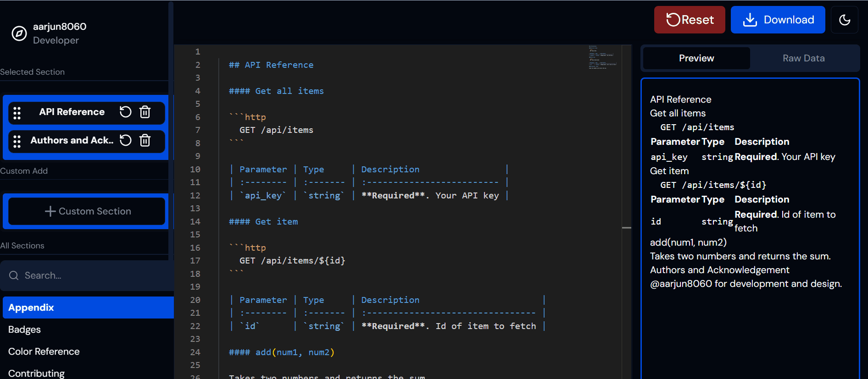Switch to the Raw Data tab
Image resolution: width=868 pixels, height=379 pixels.
point(804,58)
